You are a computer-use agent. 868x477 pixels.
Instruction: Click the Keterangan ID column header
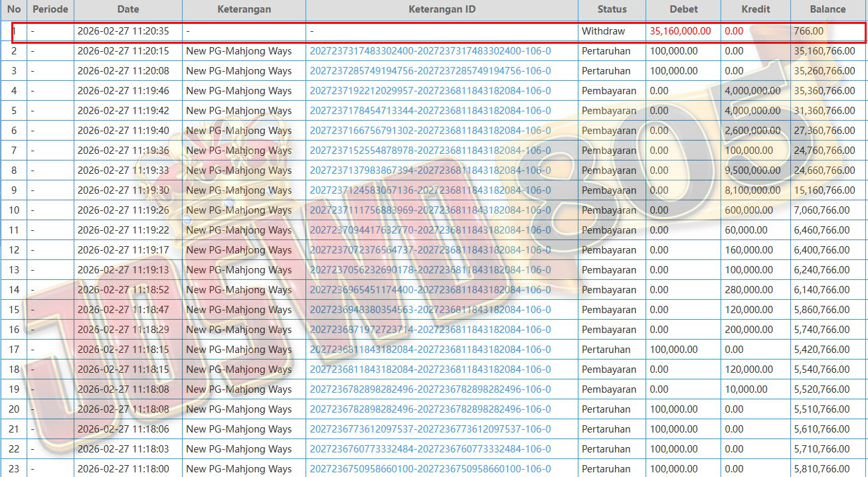pos(442,9)
